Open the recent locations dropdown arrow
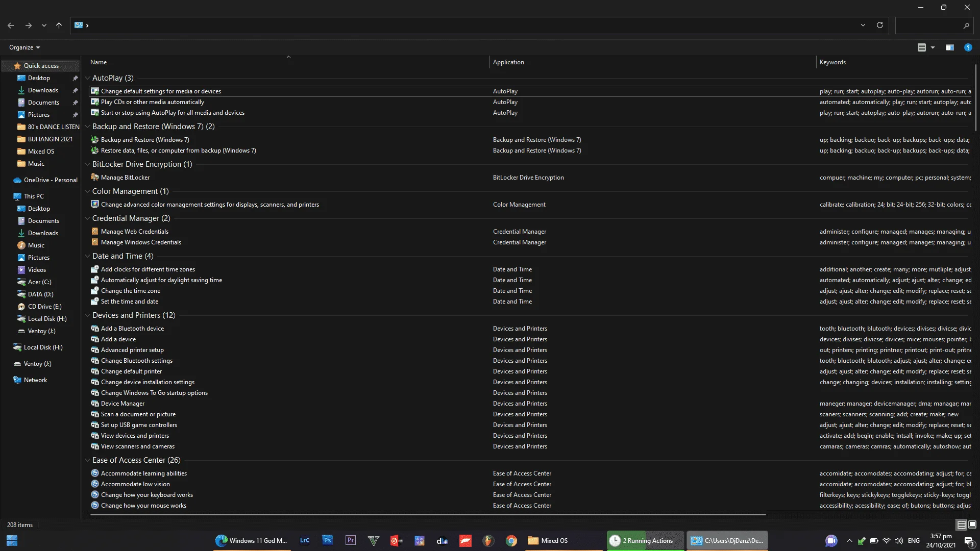The width and height of the screenshot is (980, 551). click(x=44, y=26)
